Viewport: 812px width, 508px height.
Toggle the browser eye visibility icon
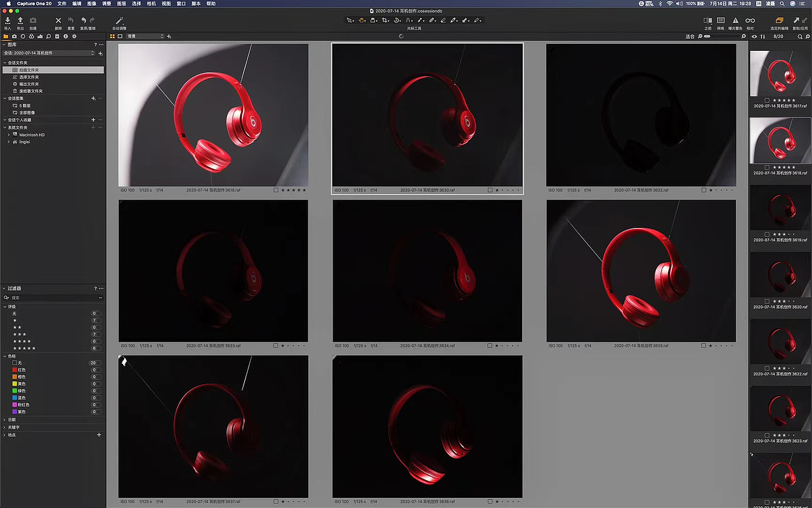754,37
